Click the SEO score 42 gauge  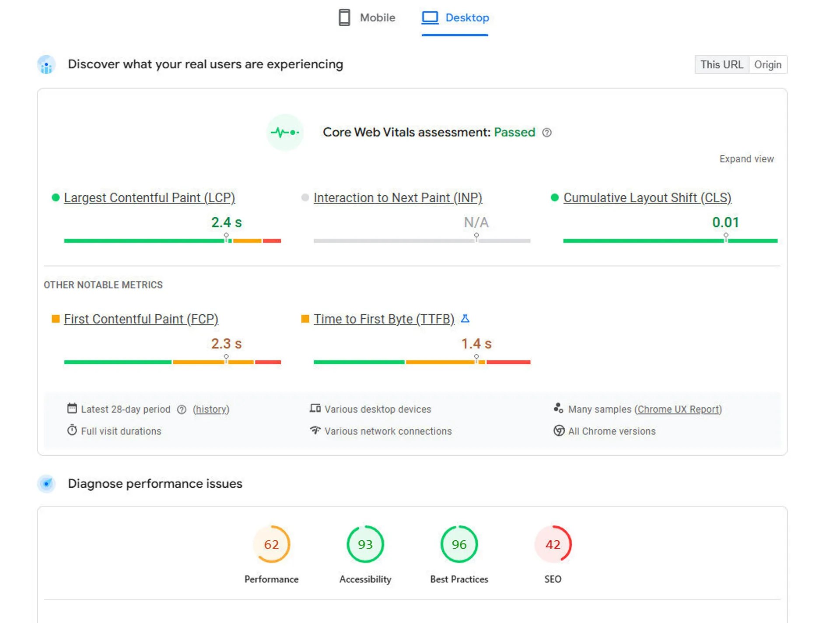point(553,544)
